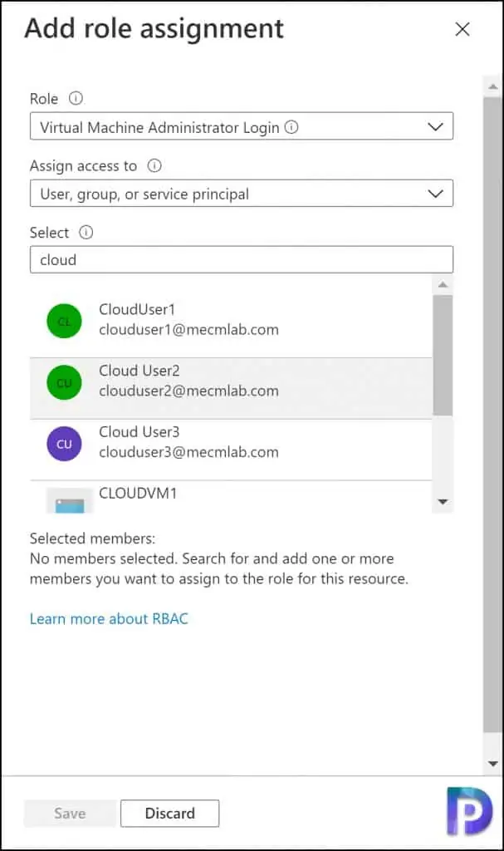Close the Add role assignment panel

tap(462, 29)
